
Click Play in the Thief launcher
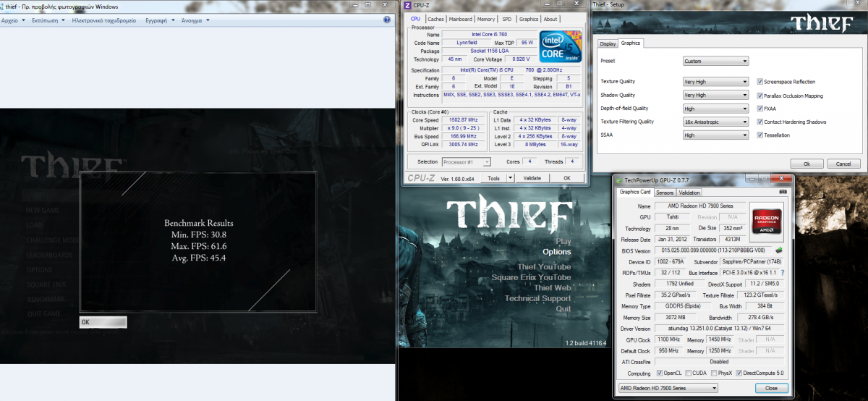(563, 241)
